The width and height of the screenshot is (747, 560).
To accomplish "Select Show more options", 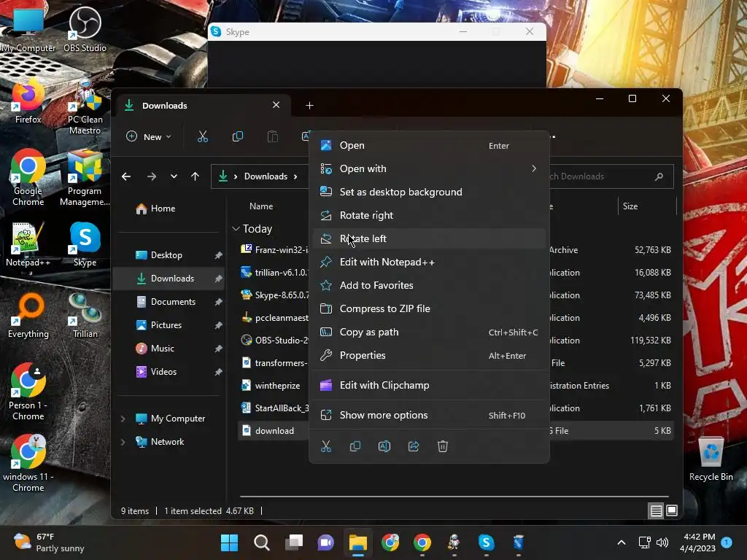I will click(429, 415).
